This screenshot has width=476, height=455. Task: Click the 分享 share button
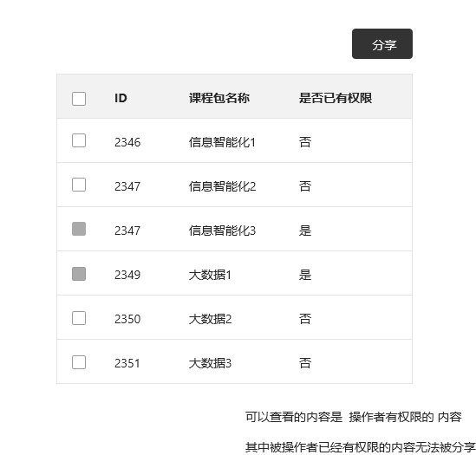(x=382, y=44)
